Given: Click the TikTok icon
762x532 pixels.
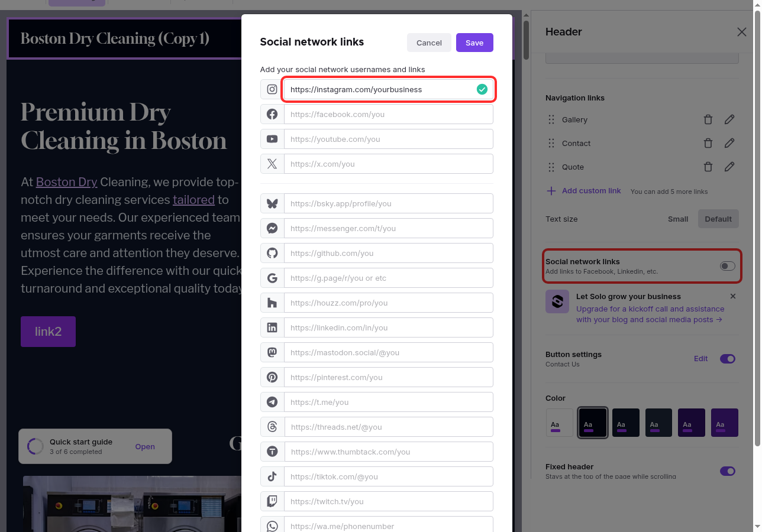Looking at the screenshot, I should pyautogui.click(x=272, y=476).
